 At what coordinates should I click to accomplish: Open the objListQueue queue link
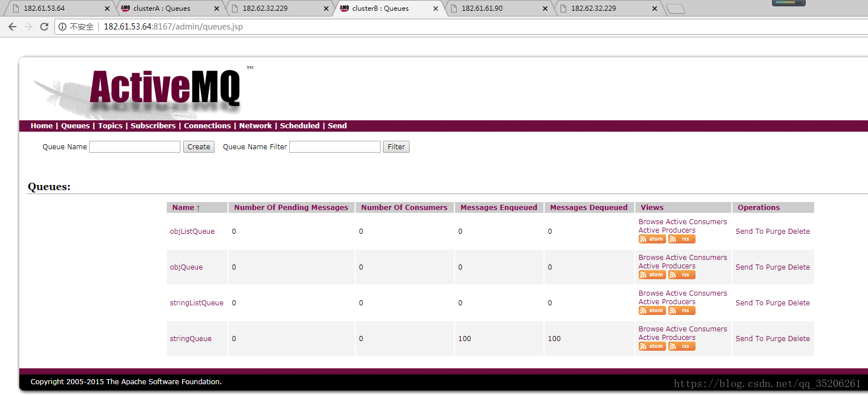tap(192, 232)
